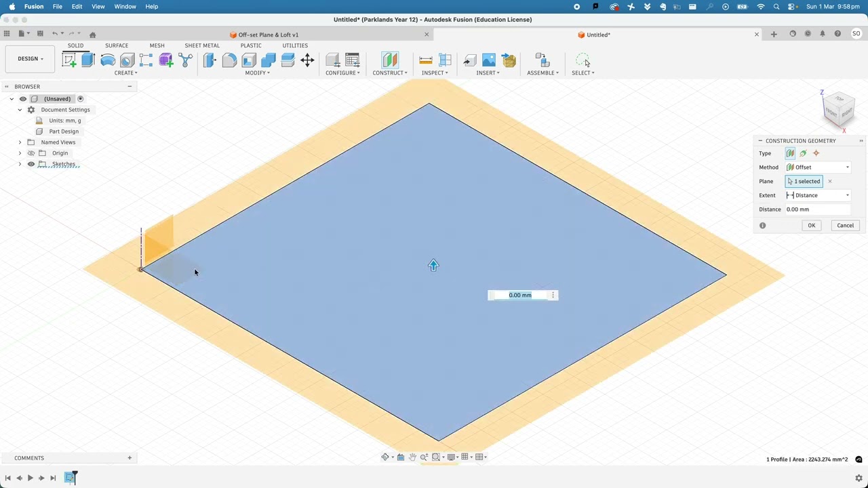This screenshot has width=868, height=488.
Task: Select the Revolve tool
Action: click(108, 60)
